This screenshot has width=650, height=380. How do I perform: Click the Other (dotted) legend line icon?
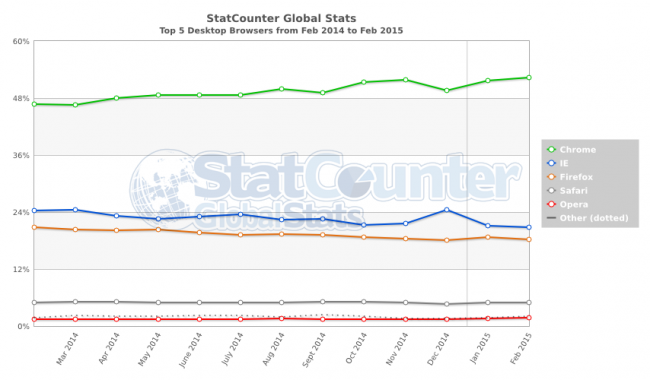point(551,218)
